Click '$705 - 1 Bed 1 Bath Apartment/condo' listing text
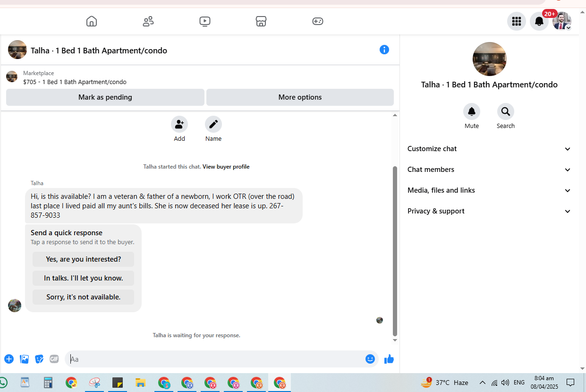586x392 pixels. (75, 82)
